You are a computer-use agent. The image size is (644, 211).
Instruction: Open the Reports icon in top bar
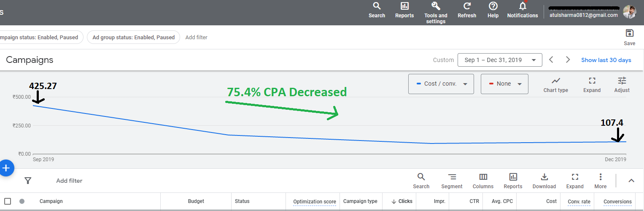[404, 6]
